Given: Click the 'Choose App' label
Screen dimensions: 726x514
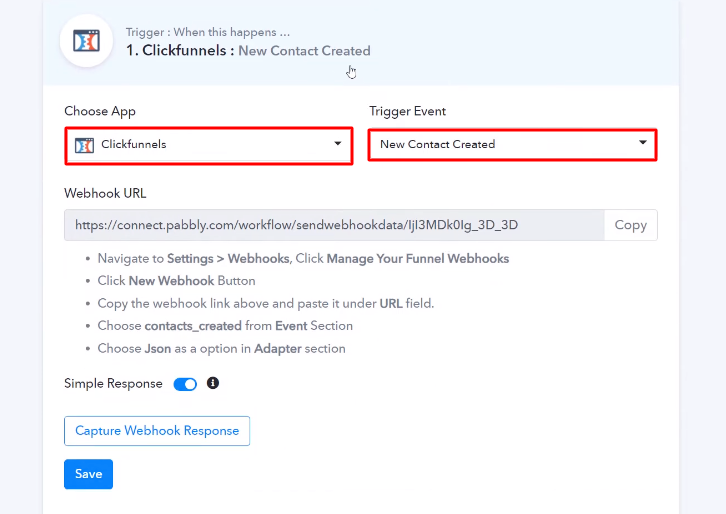Looking at the screenshot, I should point(100,111).
